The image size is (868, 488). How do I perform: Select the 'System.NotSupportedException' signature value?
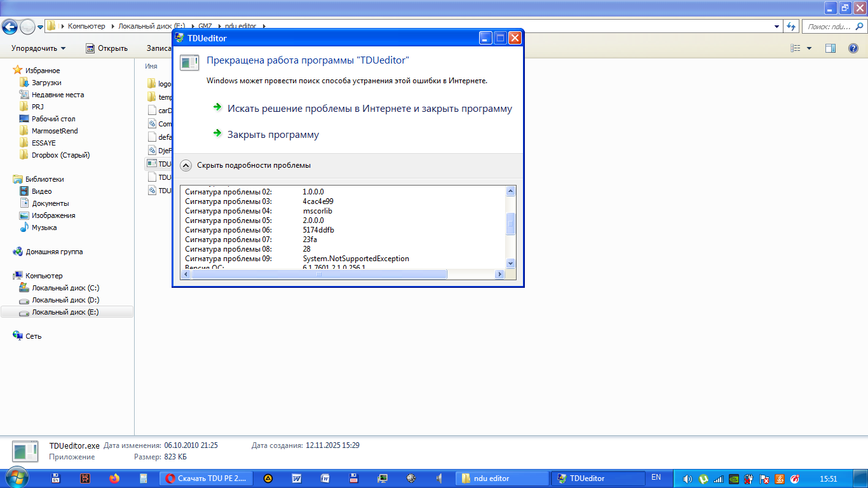click(356, 259)
